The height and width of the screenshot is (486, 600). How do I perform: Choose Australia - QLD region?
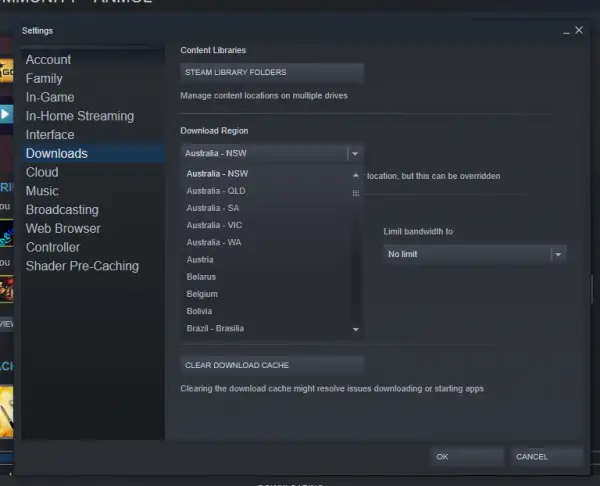point(267,191)
